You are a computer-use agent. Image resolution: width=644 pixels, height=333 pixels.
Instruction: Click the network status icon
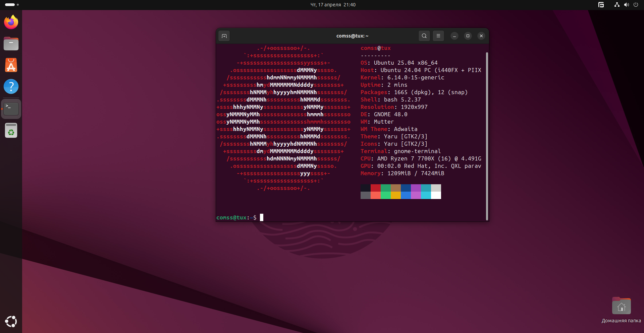[x=616, y=5]
